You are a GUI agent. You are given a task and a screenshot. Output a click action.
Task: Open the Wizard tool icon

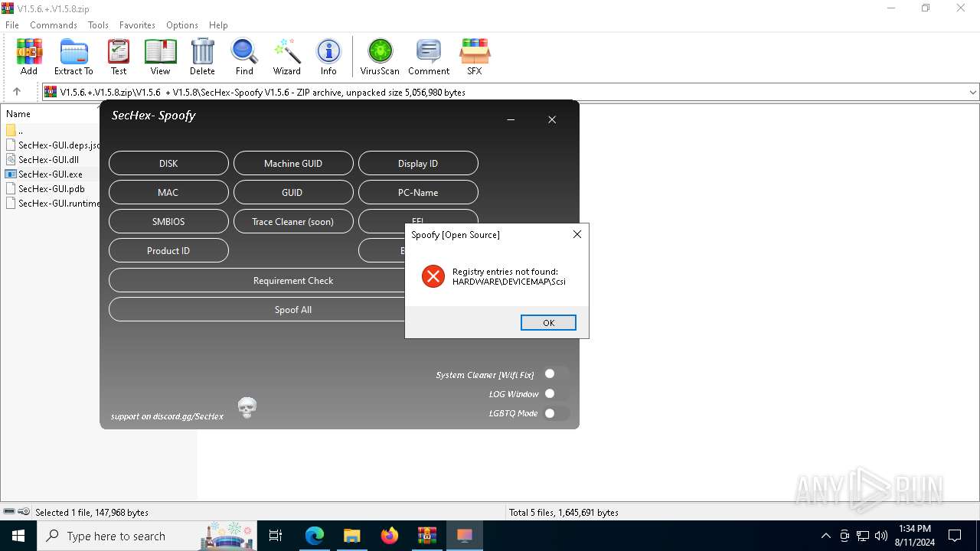click(x=286, y=57)
